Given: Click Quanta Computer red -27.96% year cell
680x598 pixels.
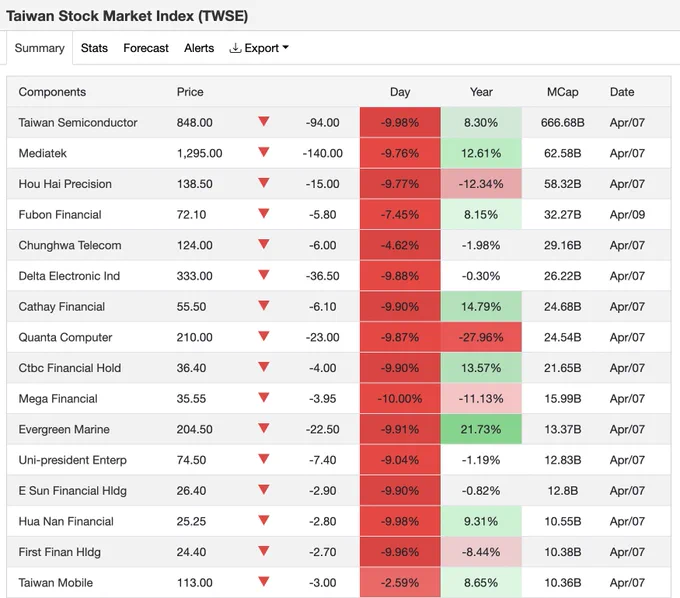Looking at the screenshot, I should 481,337.
